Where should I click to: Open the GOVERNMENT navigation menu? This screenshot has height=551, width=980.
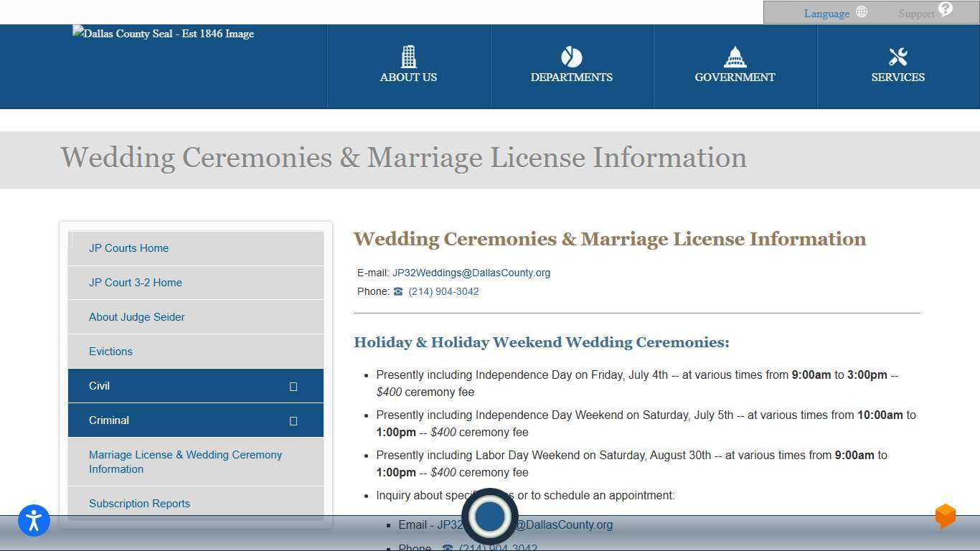[735, 66]
